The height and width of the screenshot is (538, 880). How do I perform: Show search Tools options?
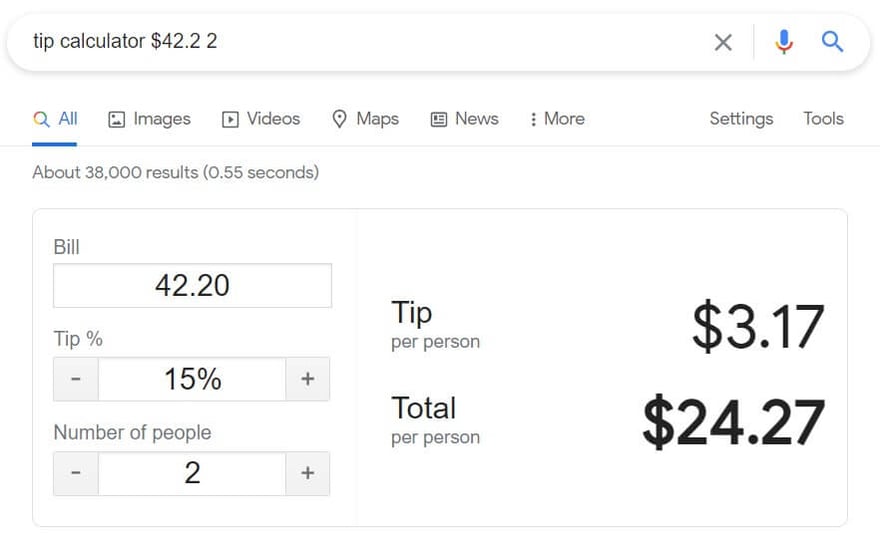(823, 119)
